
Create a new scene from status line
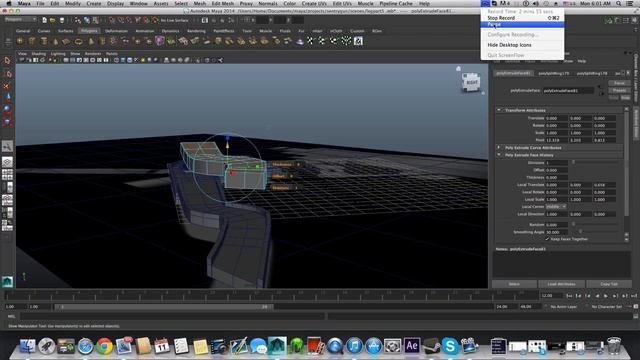point(44,20)
